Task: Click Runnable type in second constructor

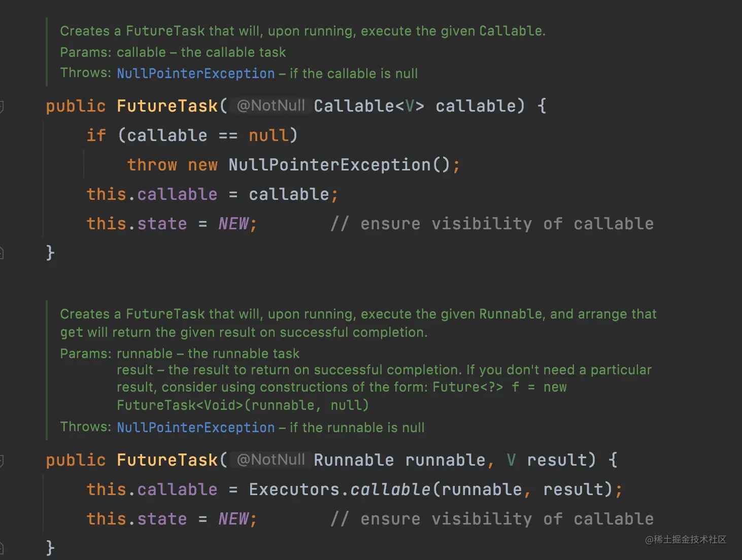Action: click(354, 460)
